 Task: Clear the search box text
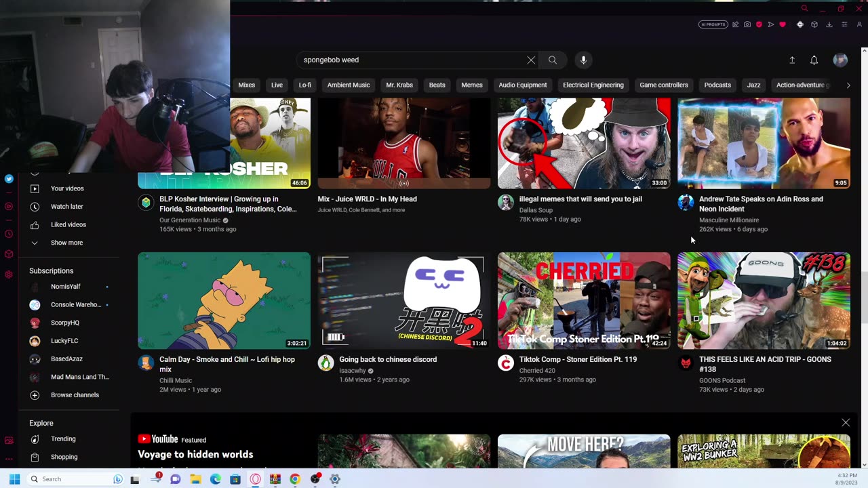click(531, 60)
